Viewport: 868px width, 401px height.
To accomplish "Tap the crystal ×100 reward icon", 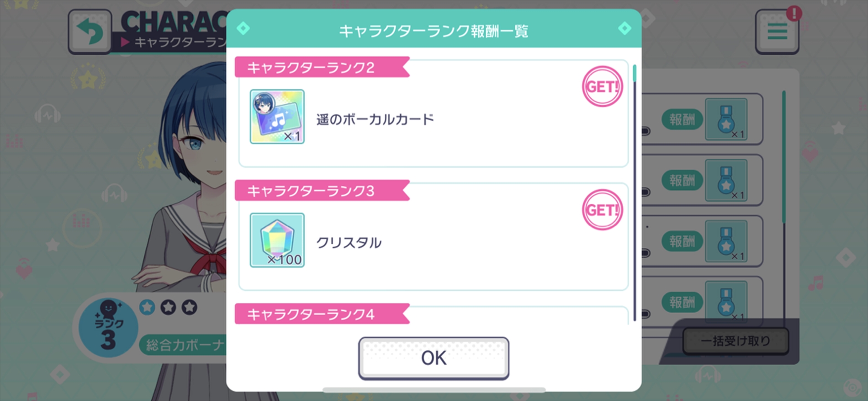I will point(277,240).
